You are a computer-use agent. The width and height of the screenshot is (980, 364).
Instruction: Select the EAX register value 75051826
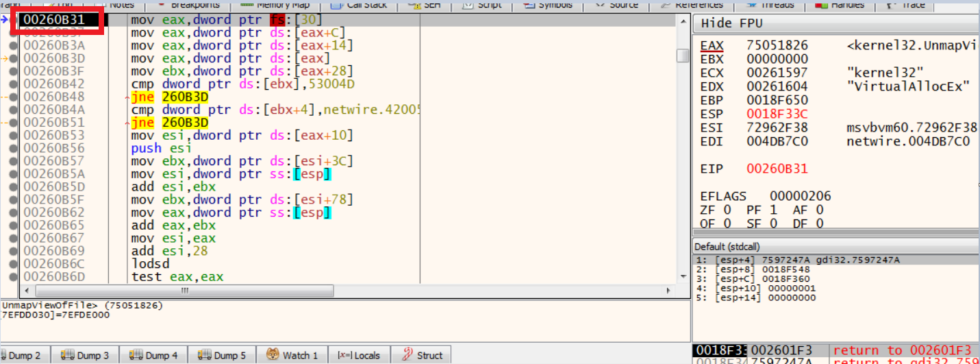pyautogui.click(x=777, y=46)
